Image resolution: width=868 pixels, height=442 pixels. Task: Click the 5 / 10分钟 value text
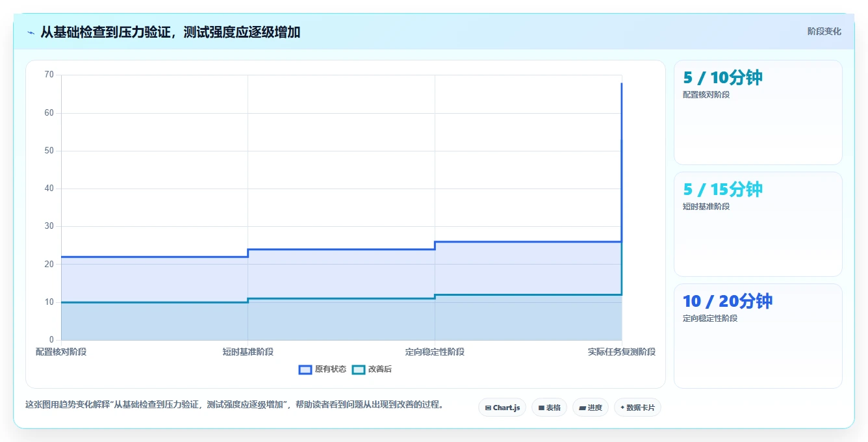722,78
